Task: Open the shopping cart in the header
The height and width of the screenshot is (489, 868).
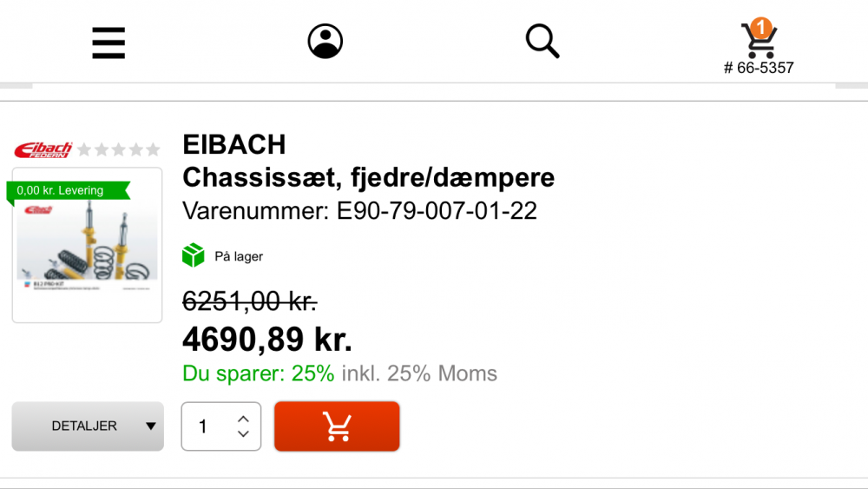Action: click(x=759, y=42)
